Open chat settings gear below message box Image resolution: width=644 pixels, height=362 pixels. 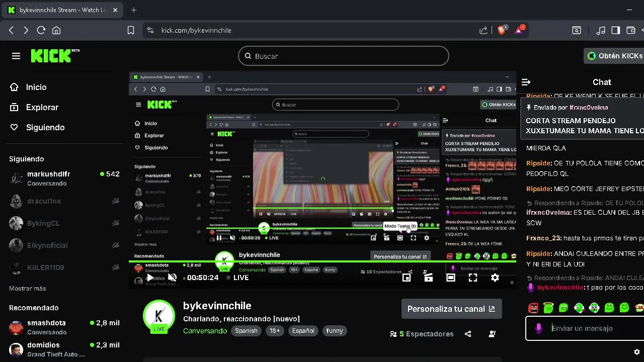point(637,352)
